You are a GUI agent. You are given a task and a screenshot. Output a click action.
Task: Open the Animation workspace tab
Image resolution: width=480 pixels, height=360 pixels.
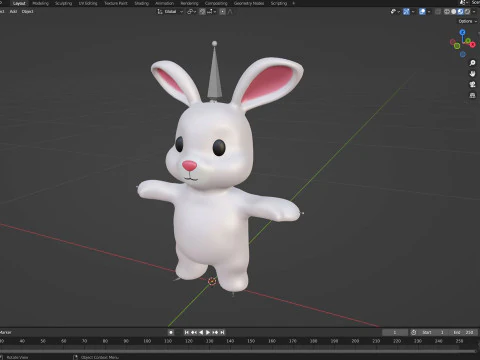point(165,3)
